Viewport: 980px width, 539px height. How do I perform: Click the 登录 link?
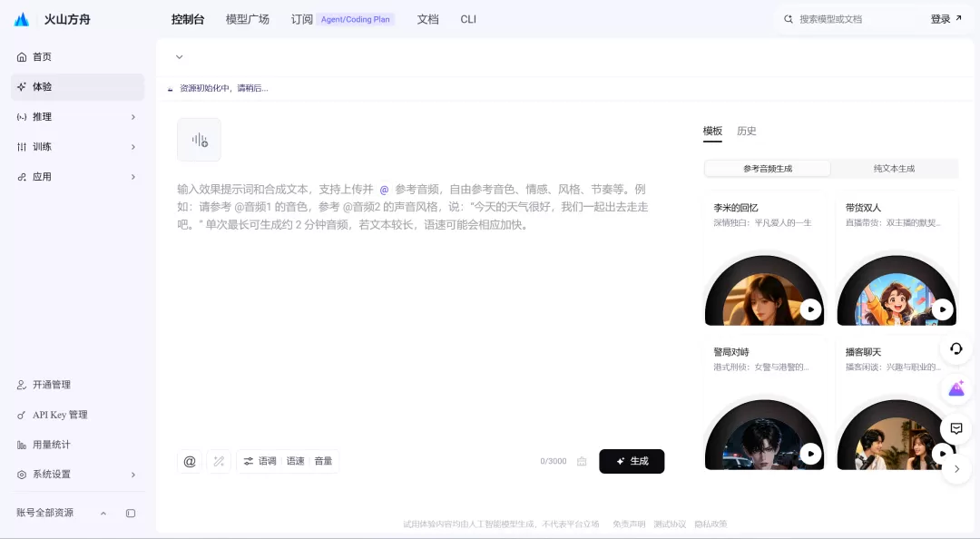(x=946, y=19)
